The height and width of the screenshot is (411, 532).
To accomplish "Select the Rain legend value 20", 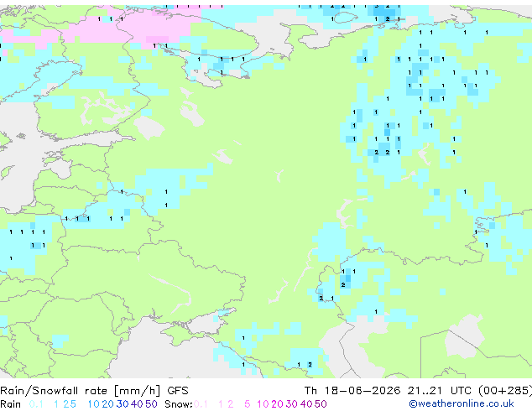I will click(x=108, y=404).
